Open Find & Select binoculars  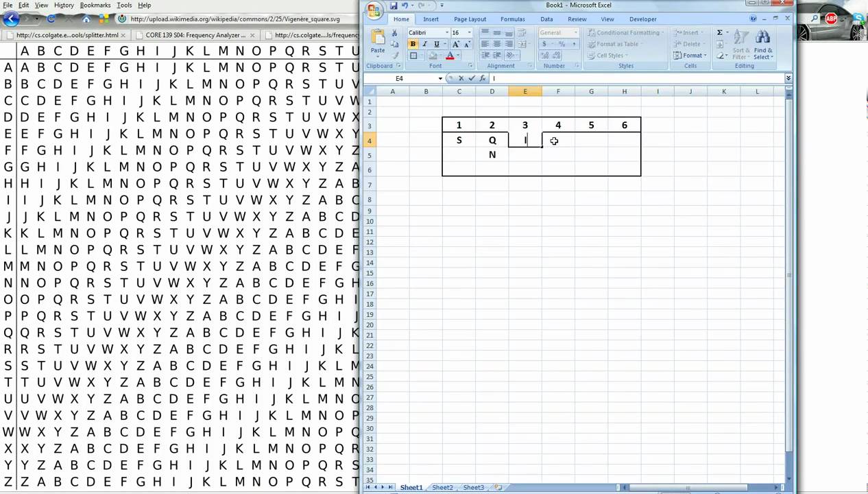point(763,45)
